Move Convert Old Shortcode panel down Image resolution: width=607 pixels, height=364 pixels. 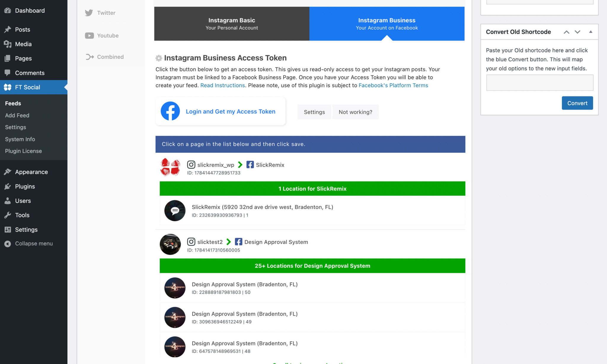point(577,32)
